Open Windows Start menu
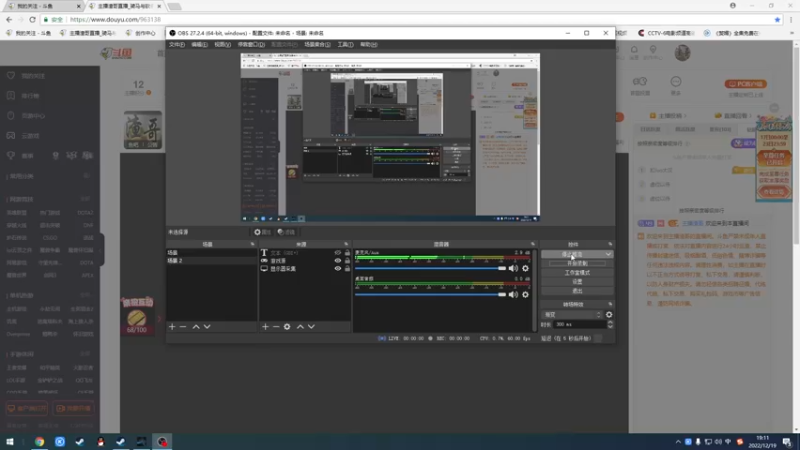Screen dimensions: 800x450 click(x=10, y=442)
